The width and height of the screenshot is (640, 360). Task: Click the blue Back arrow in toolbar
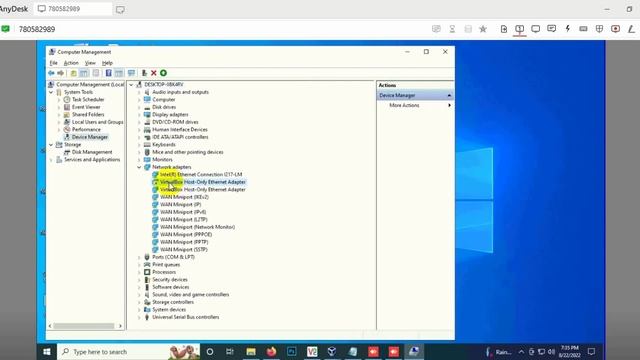coord(51,73)
